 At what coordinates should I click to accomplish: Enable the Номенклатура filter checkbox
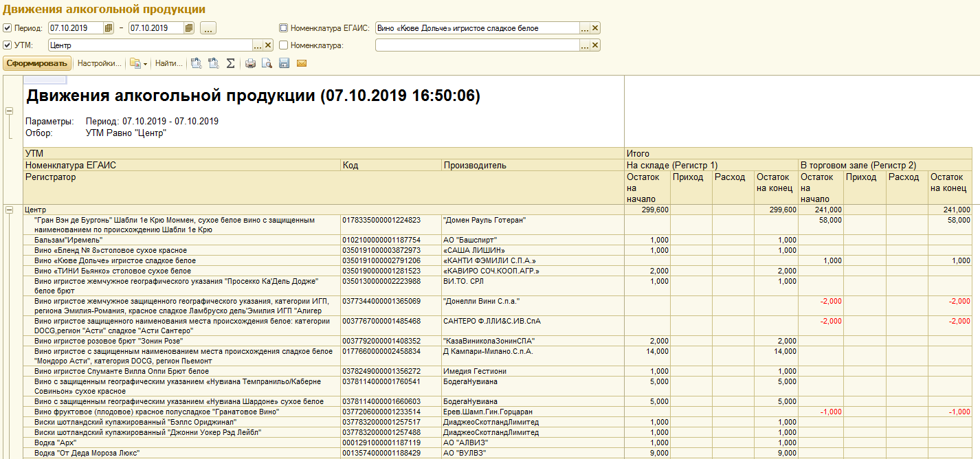point(283,45)
